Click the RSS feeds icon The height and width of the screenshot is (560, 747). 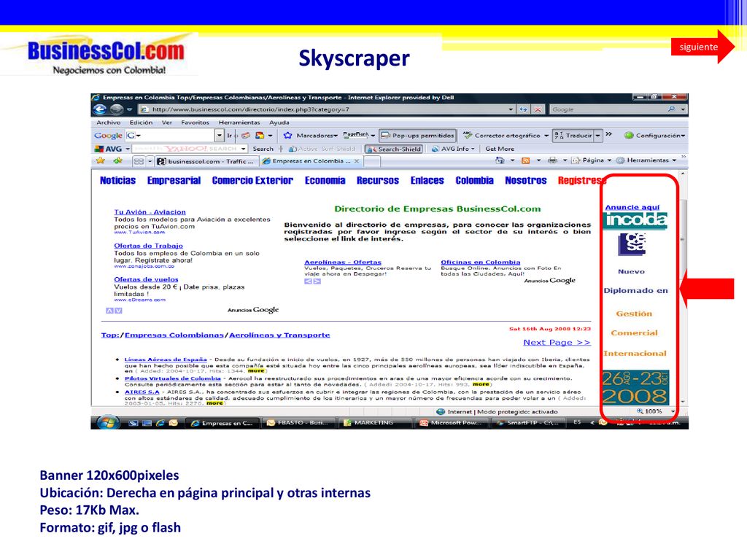[x=525, y=160]
